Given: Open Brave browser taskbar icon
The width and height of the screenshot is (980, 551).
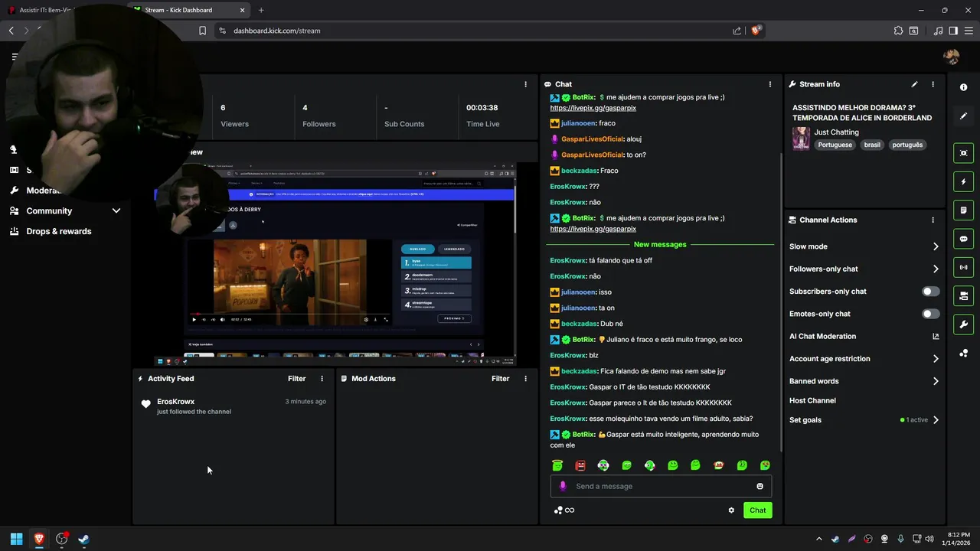Looking at the screenshot, I should tap(39, 539).
